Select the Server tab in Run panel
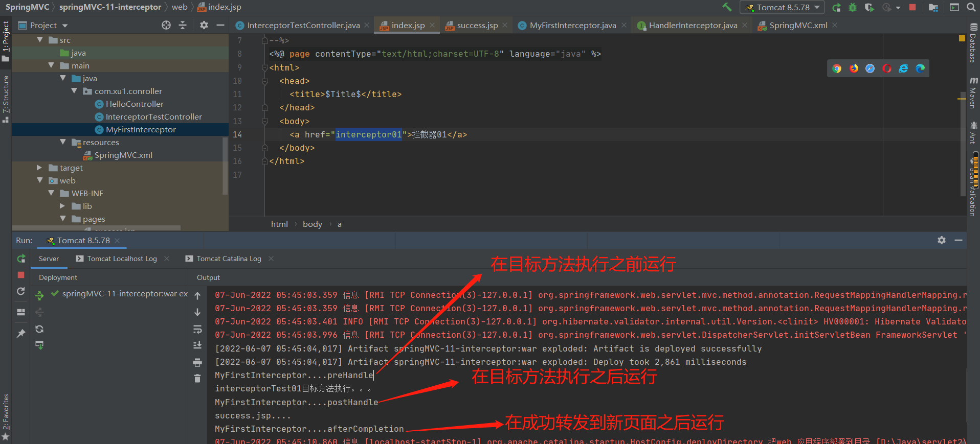 [49, 259]
